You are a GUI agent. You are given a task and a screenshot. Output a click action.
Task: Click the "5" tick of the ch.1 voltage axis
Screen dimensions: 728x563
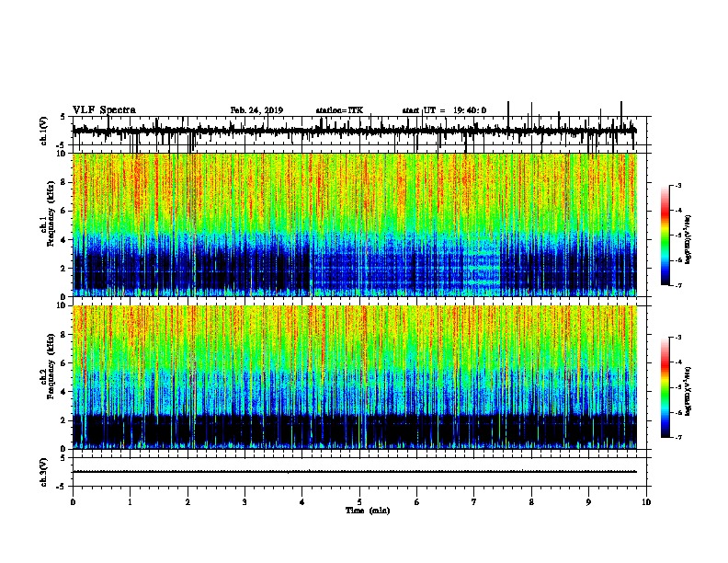click(63, 117)
